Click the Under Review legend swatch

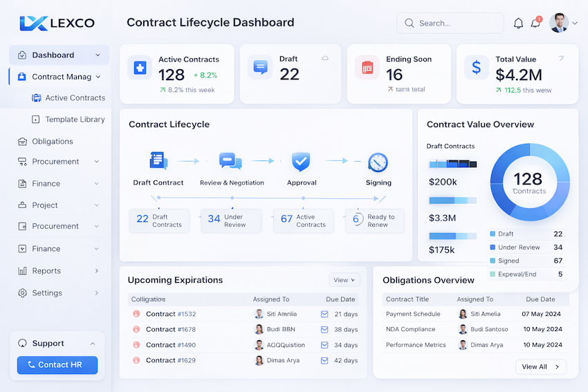pyautogui.click(x=493, y=248)
